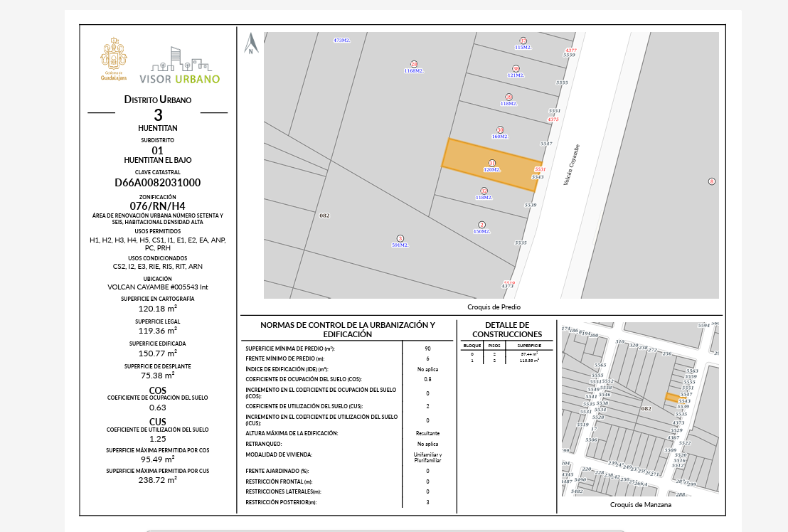Click the 'SUPERFICIE' column header in construcciones table
The width and height of the screenshot is (788, 532).
(x=529, y=346)
